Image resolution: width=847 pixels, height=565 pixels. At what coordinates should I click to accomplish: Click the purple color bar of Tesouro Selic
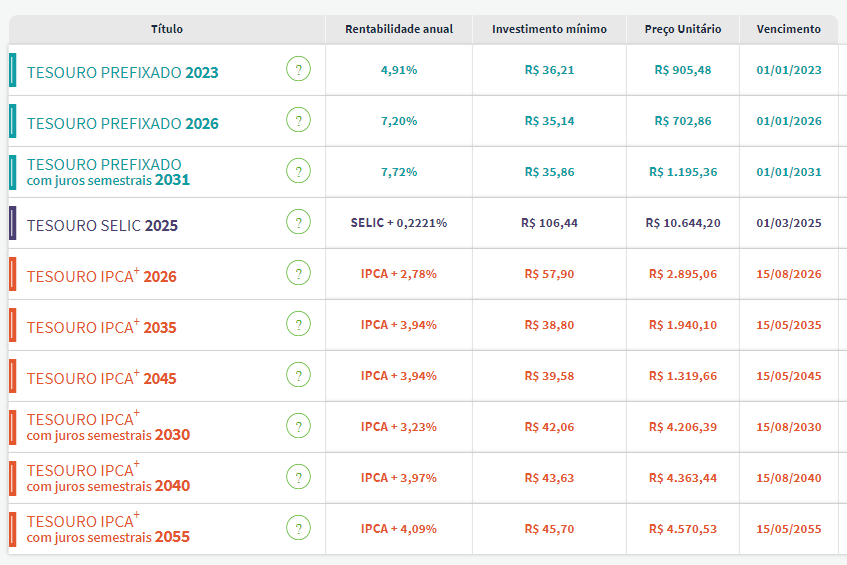[12, 223]
